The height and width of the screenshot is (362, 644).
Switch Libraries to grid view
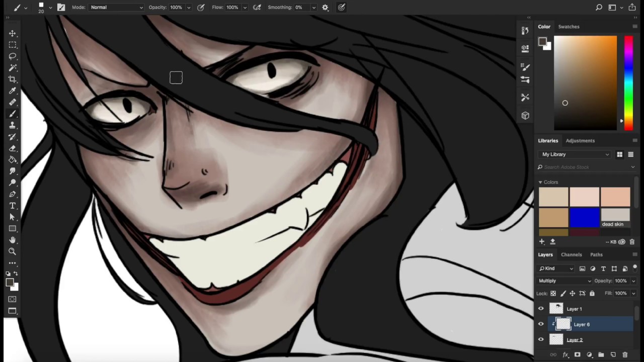click(x=620, y=154)
